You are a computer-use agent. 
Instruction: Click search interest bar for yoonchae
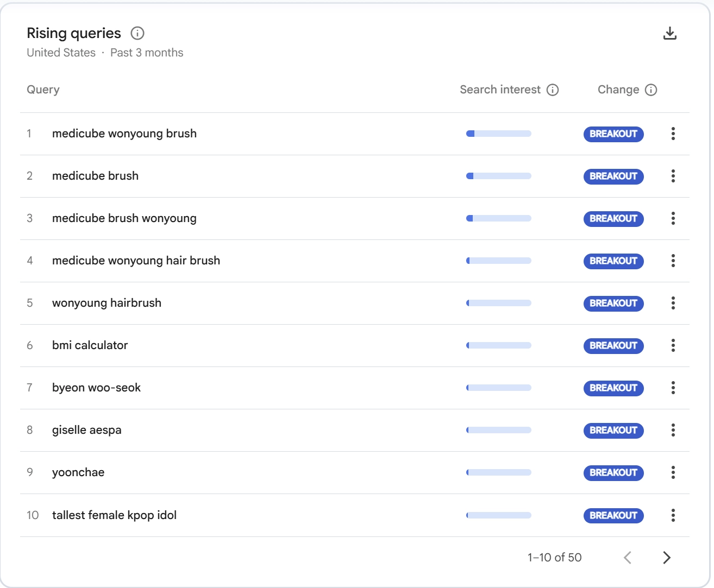tap(499, 472)
